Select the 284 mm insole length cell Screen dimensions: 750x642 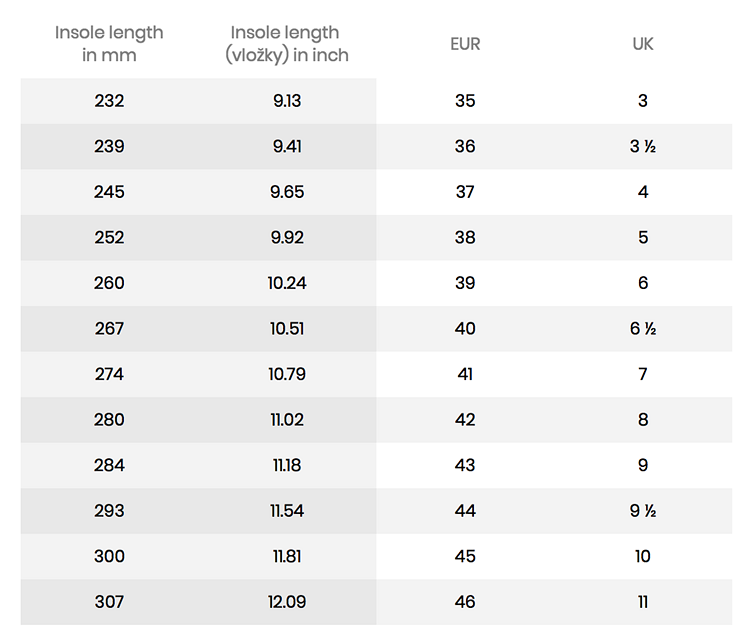click(x=109, y=465)
